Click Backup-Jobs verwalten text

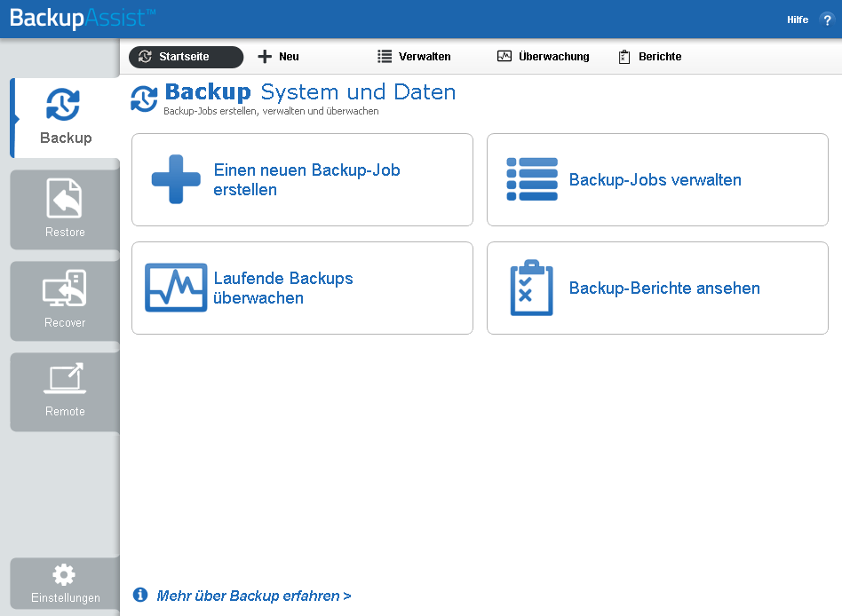pos(655,180)
